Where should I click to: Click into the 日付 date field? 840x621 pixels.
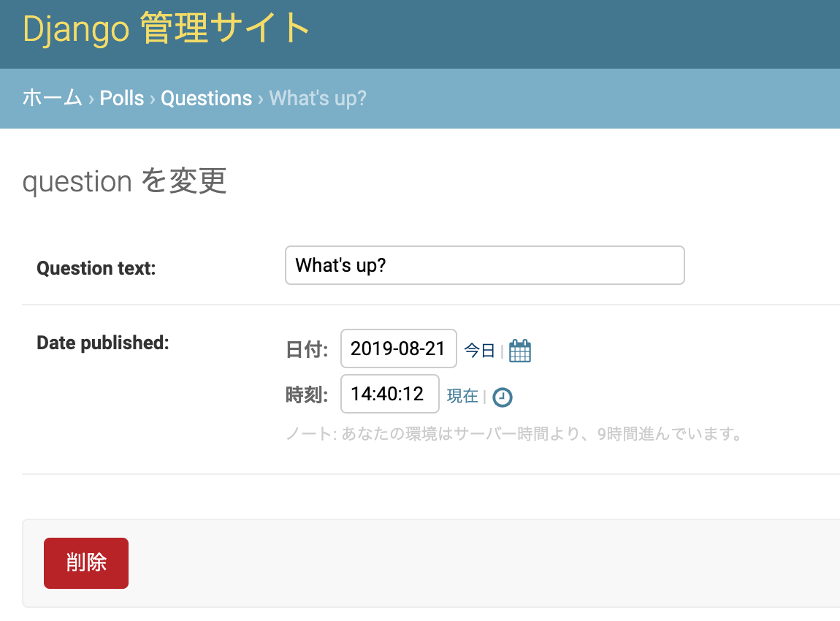click(398, 348)
